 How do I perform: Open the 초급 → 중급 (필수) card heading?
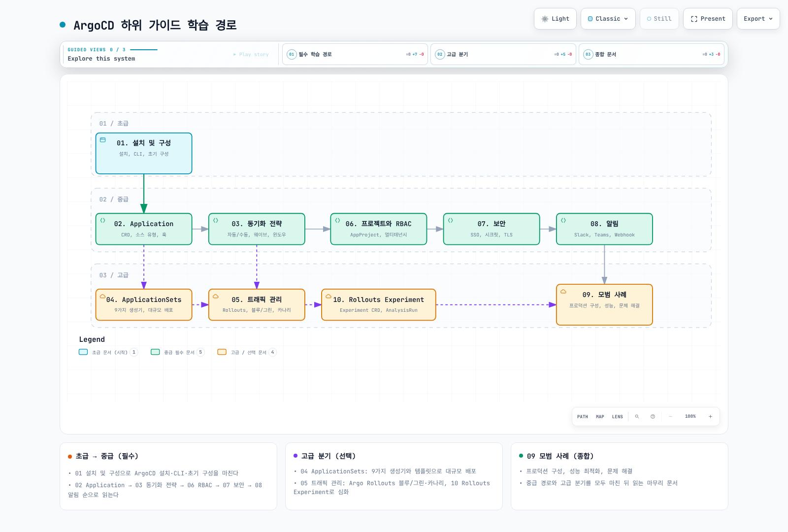pyautogui.click(x=107, y=456)
